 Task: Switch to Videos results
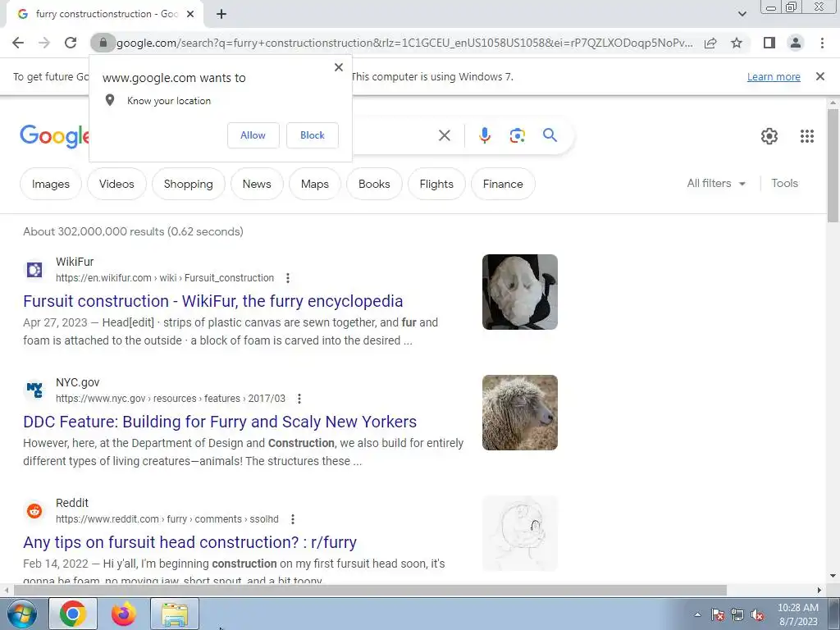point(116,184)
